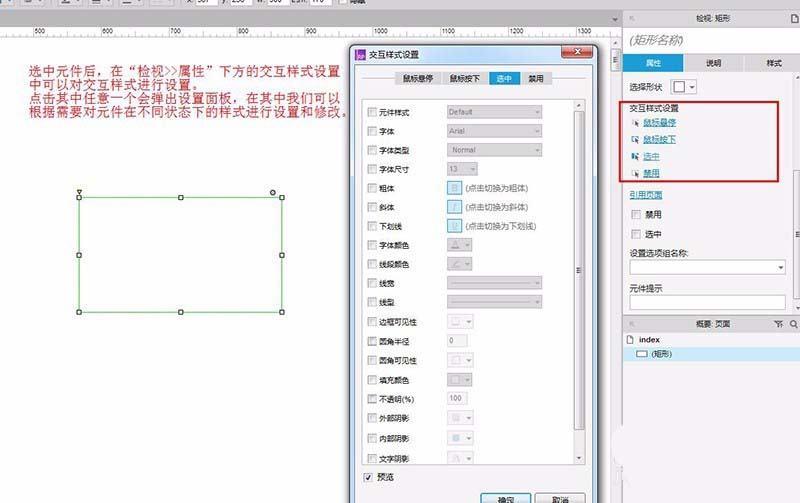The width and height of the screenshot is (800, 503).
Task: Switch to 禁用 tab in dialog
Action: [x=536, y=78]
